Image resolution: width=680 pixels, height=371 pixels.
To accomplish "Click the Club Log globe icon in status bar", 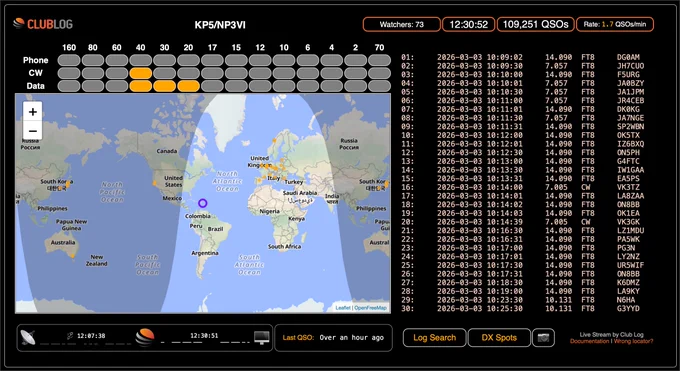I will click(145, 337).
